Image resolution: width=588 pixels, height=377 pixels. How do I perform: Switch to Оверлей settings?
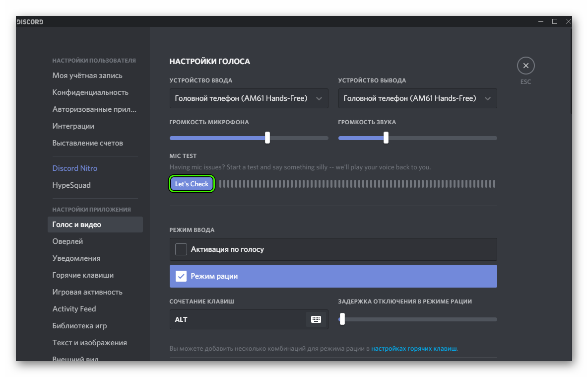click(x=68, y=241)
